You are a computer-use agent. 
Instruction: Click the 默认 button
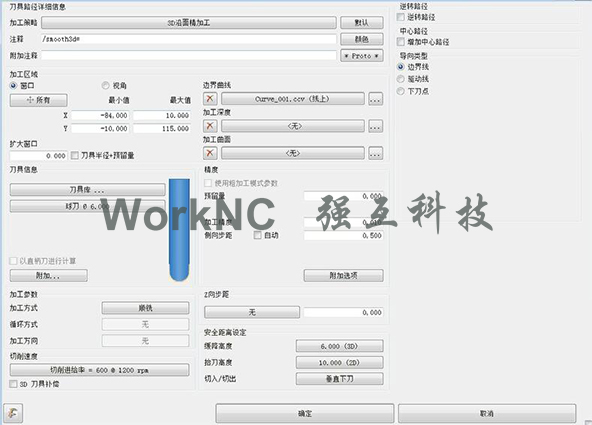point(362,23)
